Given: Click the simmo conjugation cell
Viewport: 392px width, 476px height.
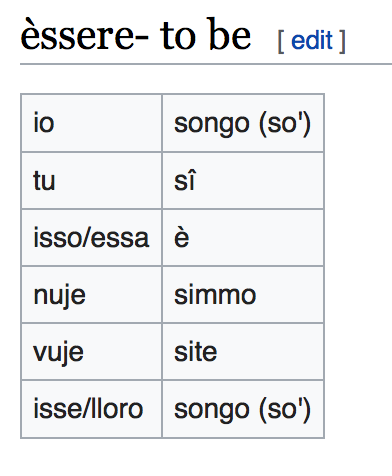Looking at the screenshot, I should [243, 295].
